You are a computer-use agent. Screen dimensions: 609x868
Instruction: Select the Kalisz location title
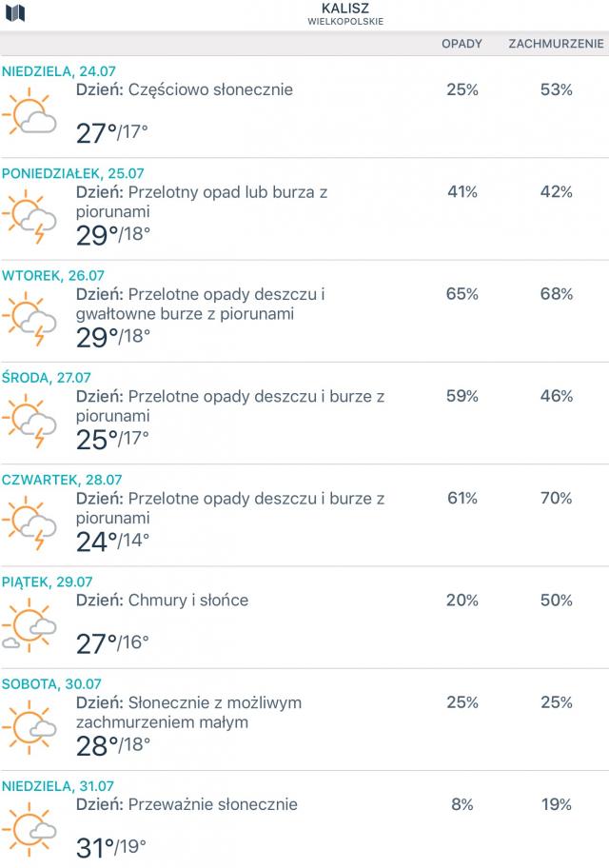pyautogui.click(x=346, y=8)
